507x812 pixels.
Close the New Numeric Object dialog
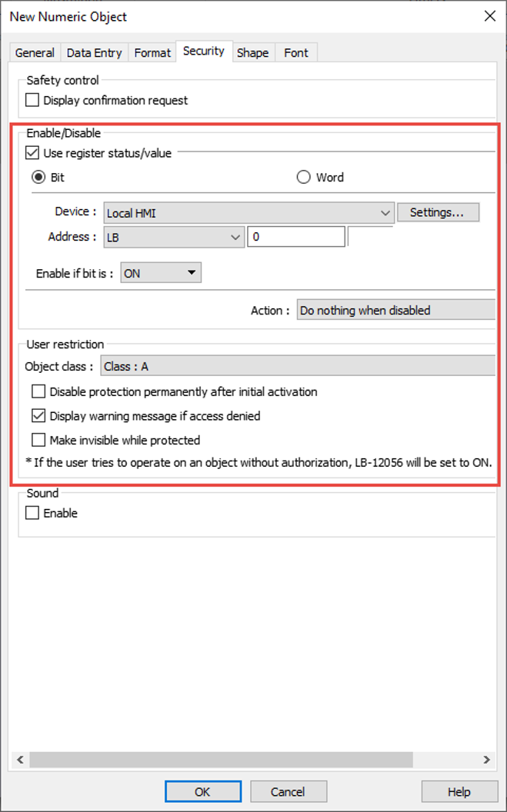point(489,16)
